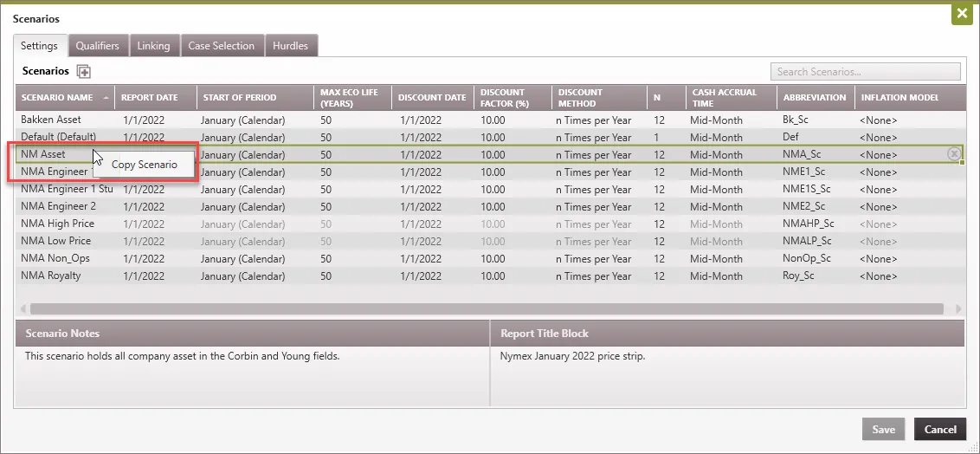Choose Copy Scenario from context menu

pyautogui.click(x=144, y=165)
